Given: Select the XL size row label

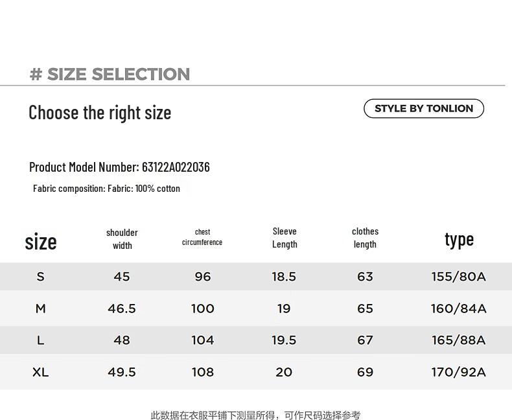Looking at the screenshot, I should click(x=40, y=372).
